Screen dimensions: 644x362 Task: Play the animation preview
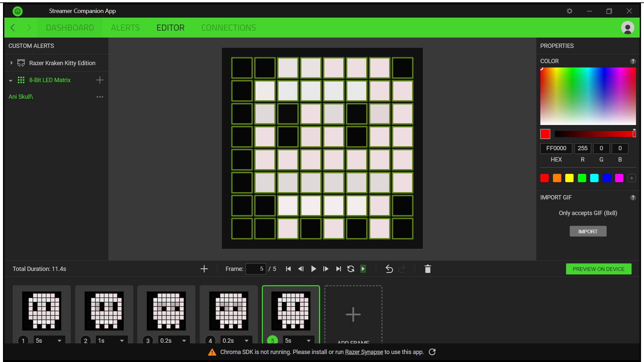(x=313, y=269)
